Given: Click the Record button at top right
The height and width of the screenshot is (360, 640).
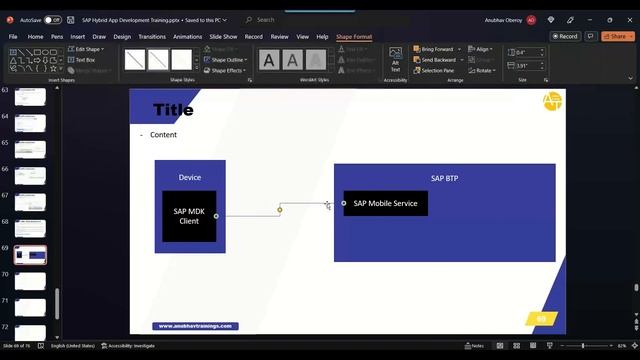Looking at the screenshot, I should pos(565,36).
